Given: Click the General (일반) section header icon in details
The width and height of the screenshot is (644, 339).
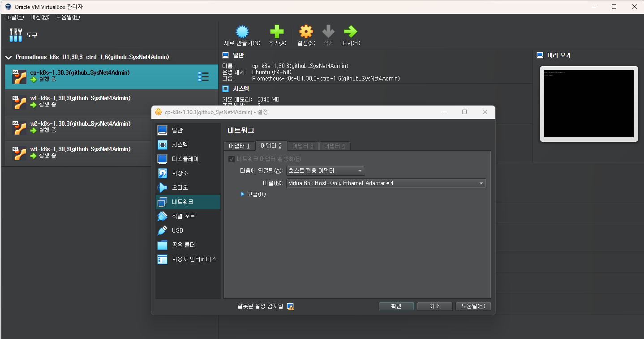Looking at the screenshot, I should [226, 55].
